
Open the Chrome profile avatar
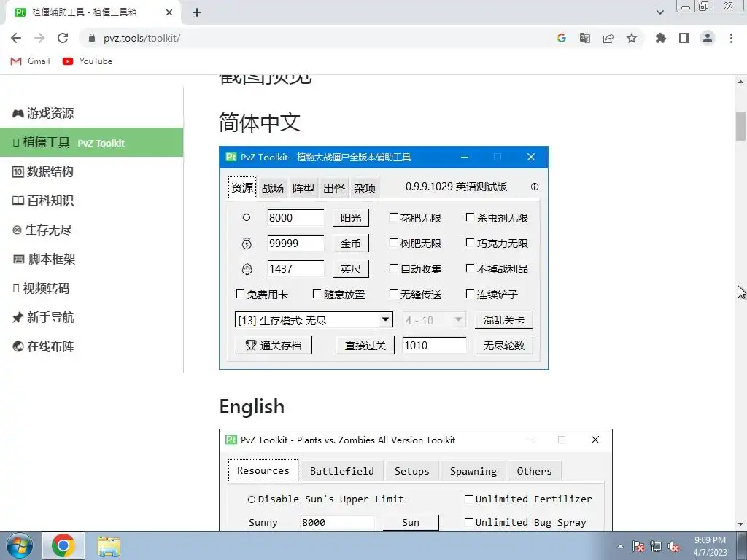click(708, 38)
